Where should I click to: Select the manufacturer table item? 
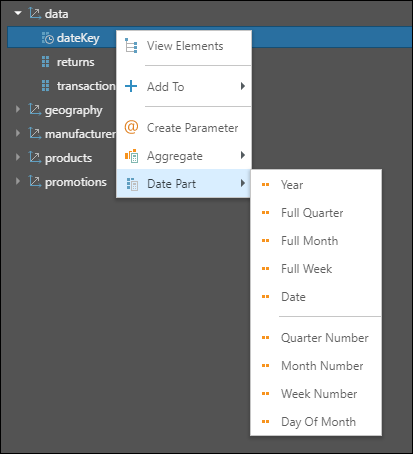(x=80, y=134)
